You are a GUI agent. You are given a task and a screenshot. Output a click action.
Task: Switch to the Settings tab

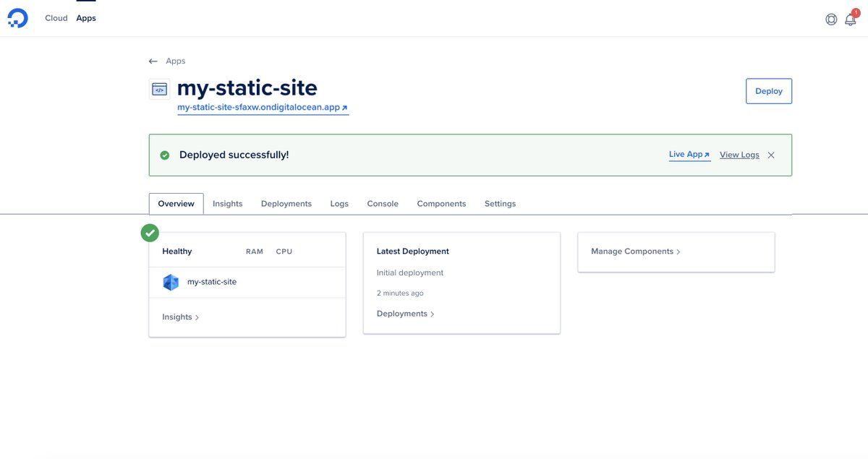pyautogui.click(x=500, y=203)
